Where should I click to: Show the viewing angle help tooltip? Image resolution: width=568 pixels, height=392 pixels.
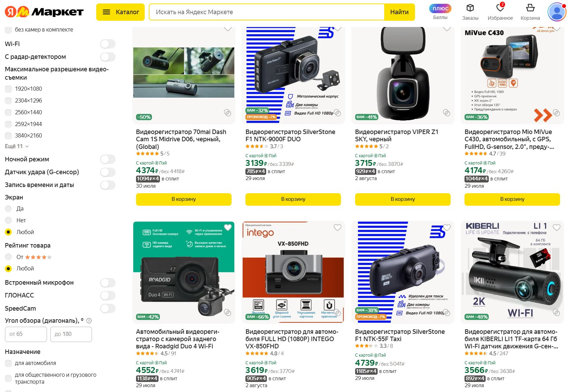point(89,321)
